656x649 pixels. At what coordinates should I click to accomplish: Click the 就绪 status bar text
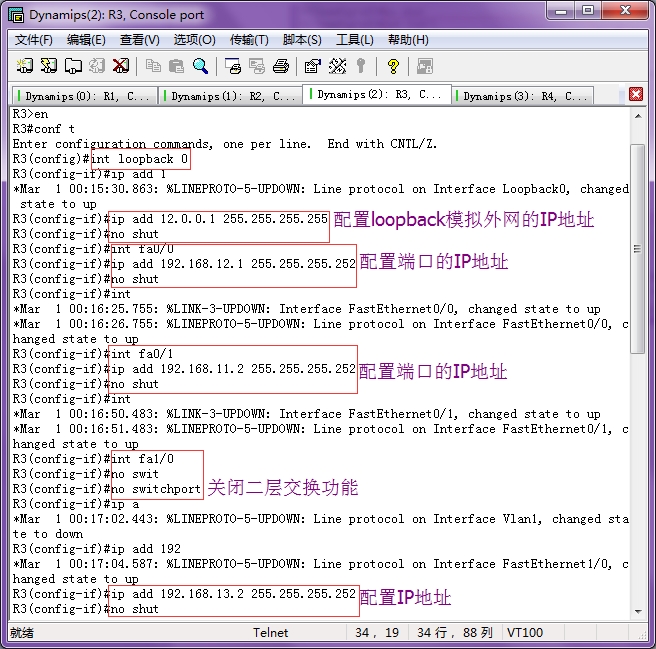coord(22,632)
